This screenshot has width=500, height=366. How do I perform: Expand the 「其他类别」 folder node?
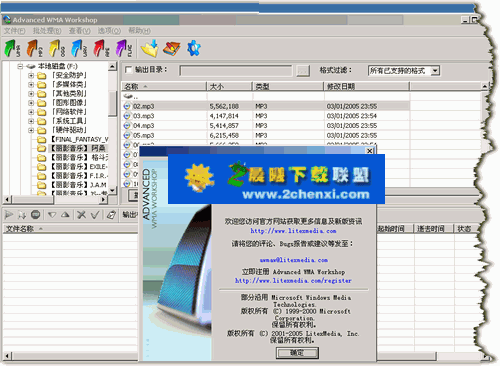[x=31, y=94]
